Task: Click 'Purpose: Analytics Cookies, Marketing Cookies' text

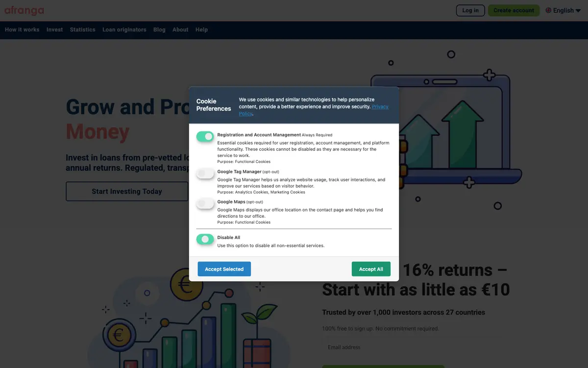Action: pyautogui.click(x=261, y=192)
